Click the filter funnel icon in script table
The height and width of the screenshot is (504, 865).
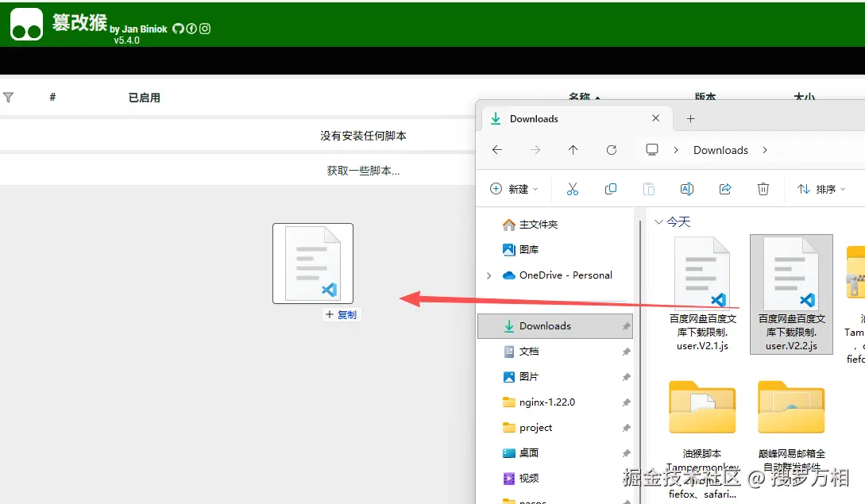coord(8,98)
